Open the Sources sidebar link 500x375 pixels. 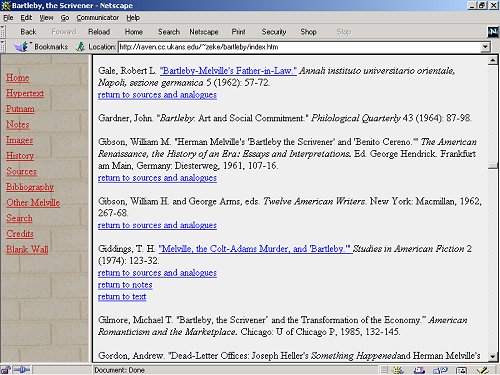tap(21, 171)
